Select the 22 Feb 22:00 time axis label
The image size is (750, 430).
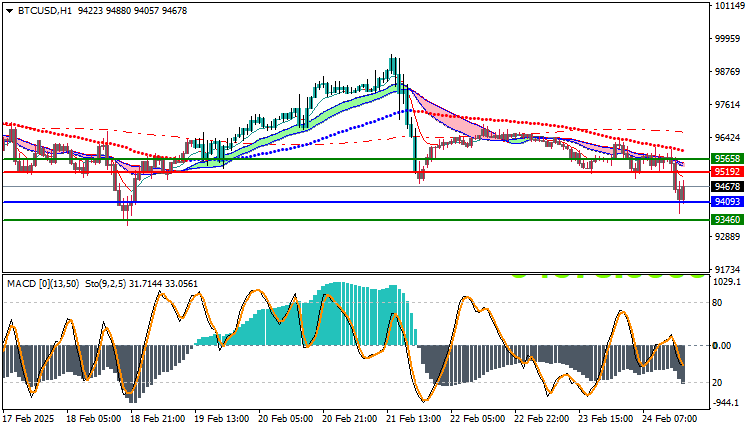click(x=541, y=419)
